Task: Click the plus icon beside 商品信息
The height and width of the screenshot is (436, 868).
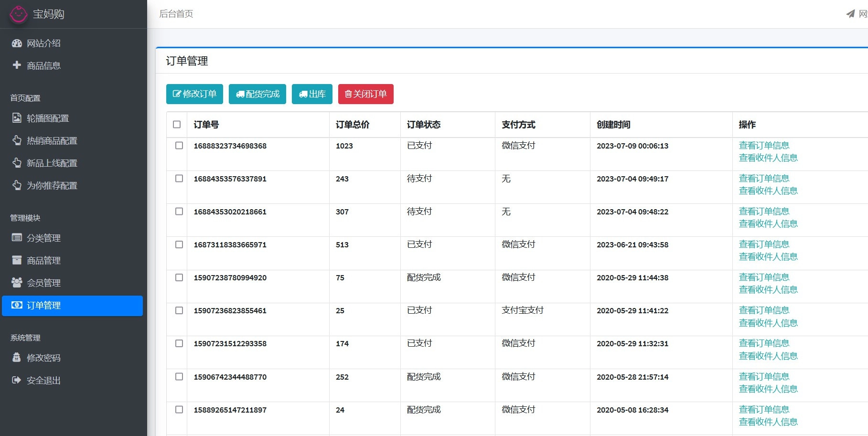Action: tap(17, 65)
